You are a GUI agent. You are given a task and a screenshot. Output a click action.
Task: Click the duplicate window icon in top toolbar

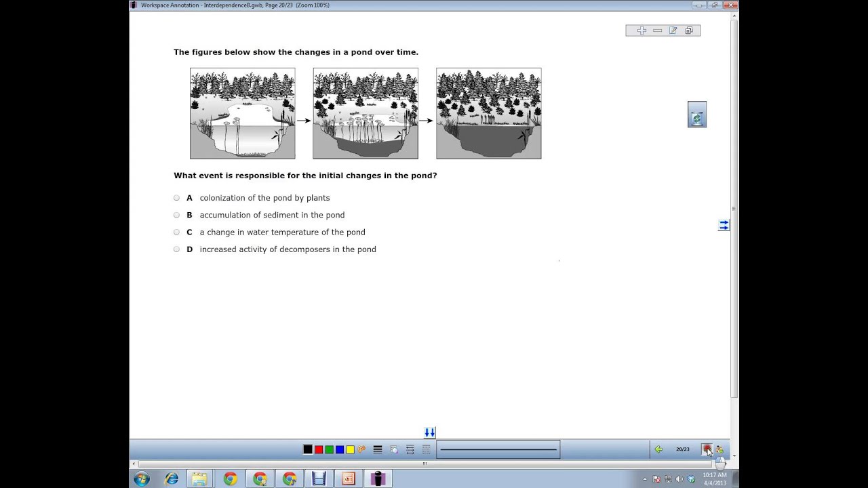coord(689,30)
